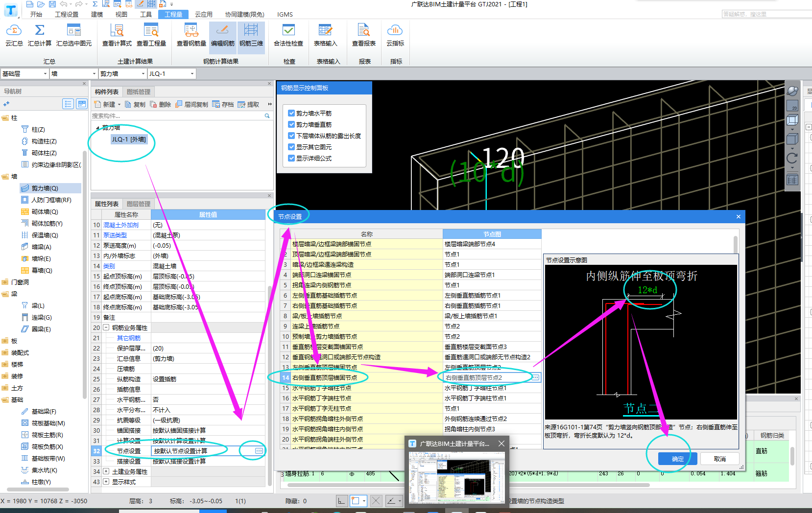
Task: Click the 混凝土外加剂 property link
Action: [x=121, y=225]
